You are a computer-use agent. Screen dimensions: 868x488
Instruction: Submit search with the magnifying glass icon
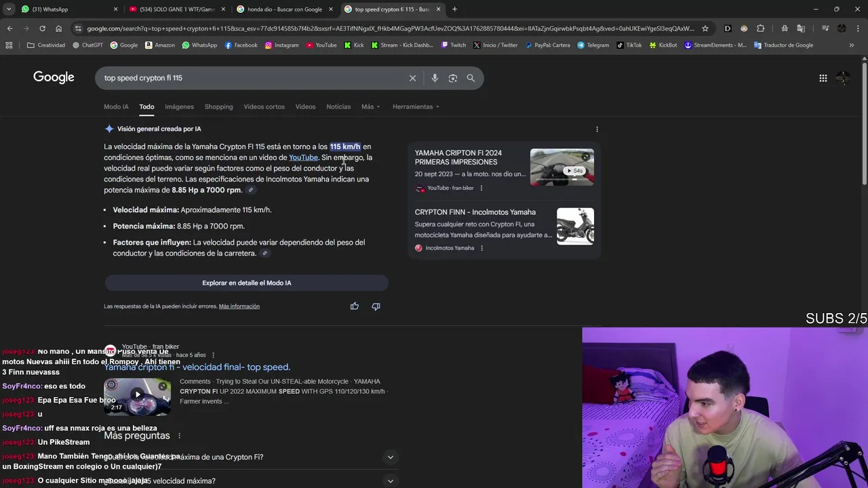(471, 78)
